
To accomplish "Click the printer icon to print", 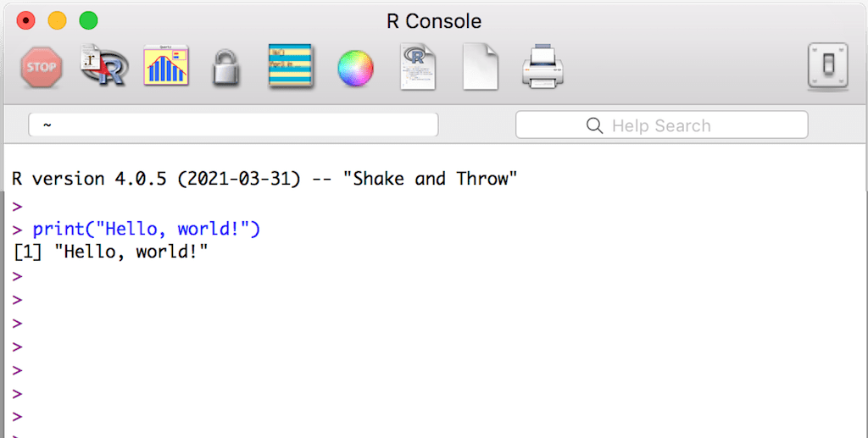I will (x=543, y=66).
